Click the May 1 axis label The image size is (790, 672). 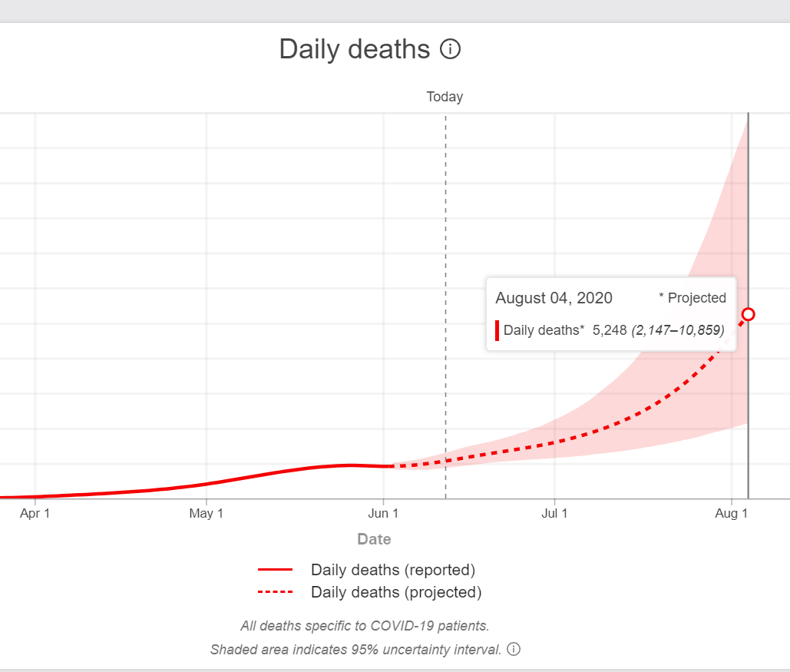(206, 513)
